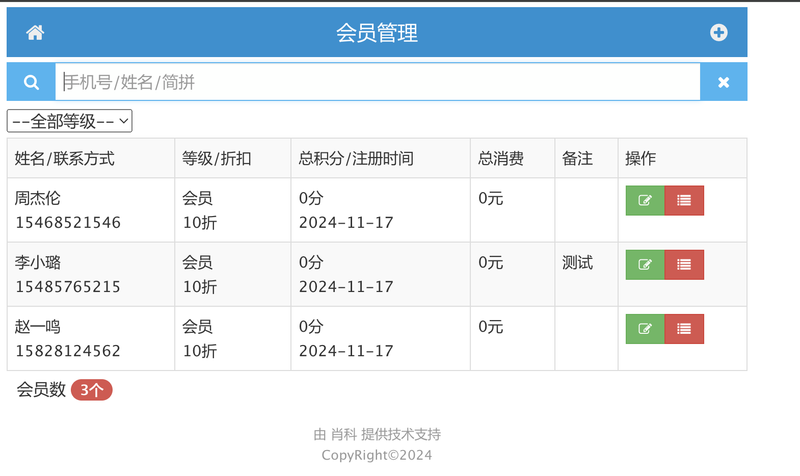800x476 pixels.
Task: Click the 操作 column header
Action: [x=640, y=159]
